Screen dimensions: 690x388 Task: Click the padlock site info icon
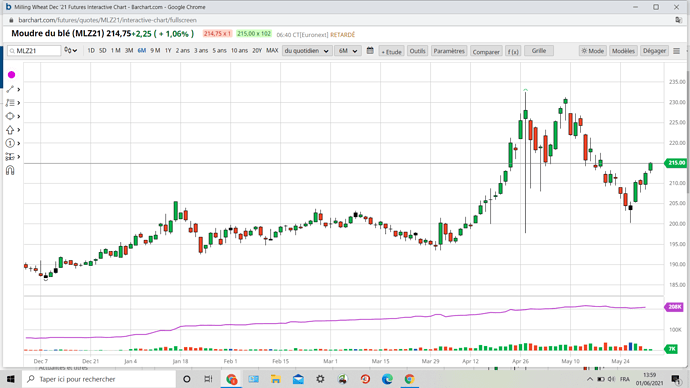pos(11,20)
